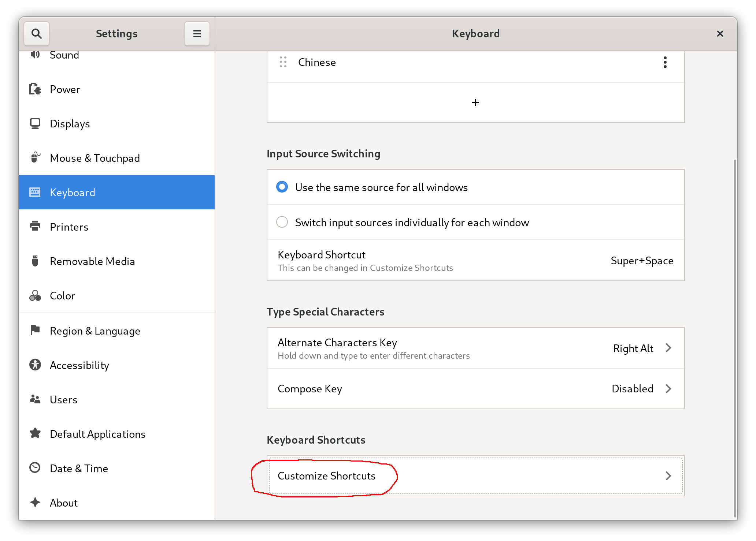Select Use the same source for all windows
This screenshot has height=541, width=756.
tap(282, 187)
